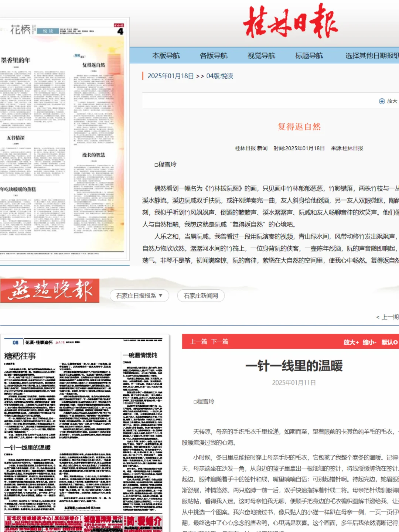Click page number 08 on the Yanzhao thumbnail
Viewport: 399px width, 532px height.
pyautogui.click(x=16, y=342)
